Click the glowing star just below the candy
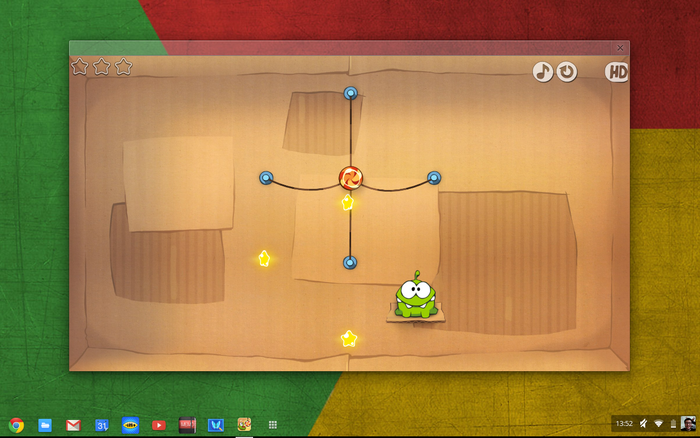 coord(347,203)
